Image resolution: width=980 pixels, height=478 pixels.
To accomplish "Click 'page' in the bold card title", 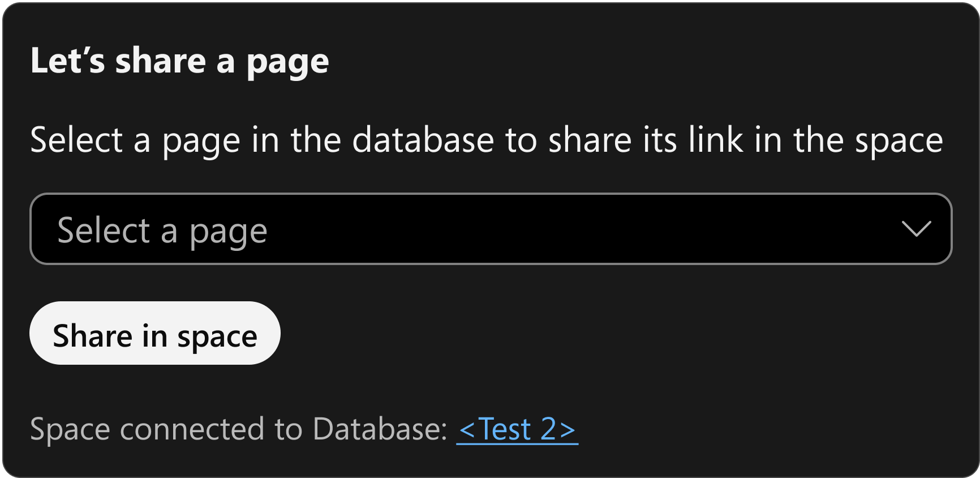I will click(287, 63).
